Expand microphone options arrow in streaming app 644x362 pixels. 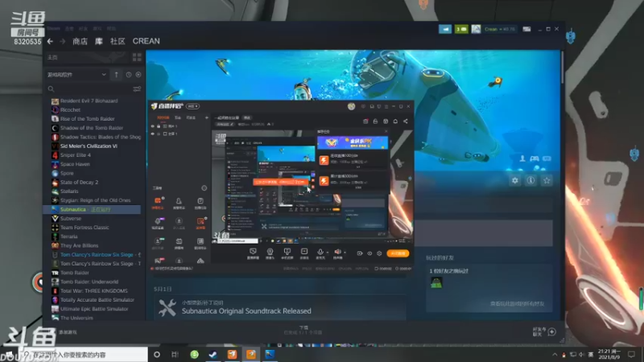(x=328, y=253)
